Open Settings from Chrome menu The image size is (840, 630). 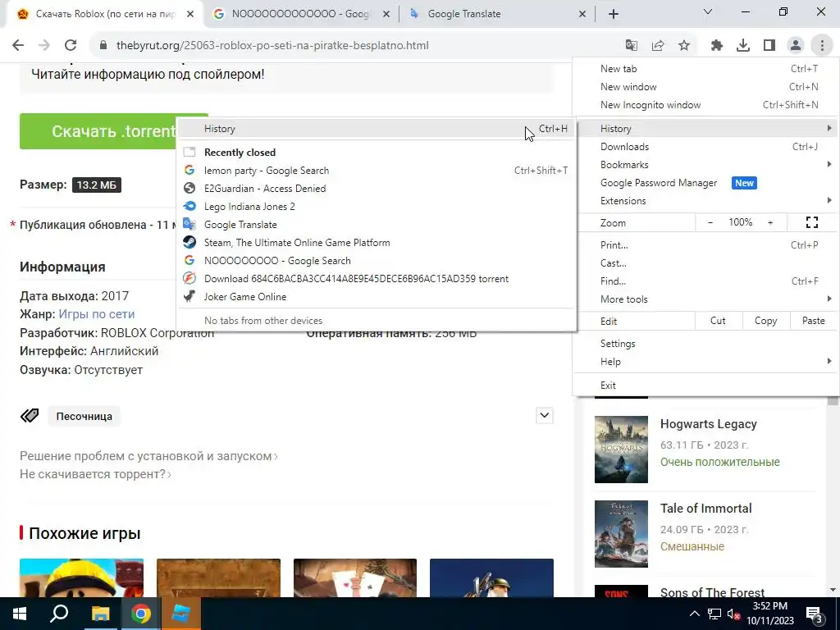(x=705, y=344)
